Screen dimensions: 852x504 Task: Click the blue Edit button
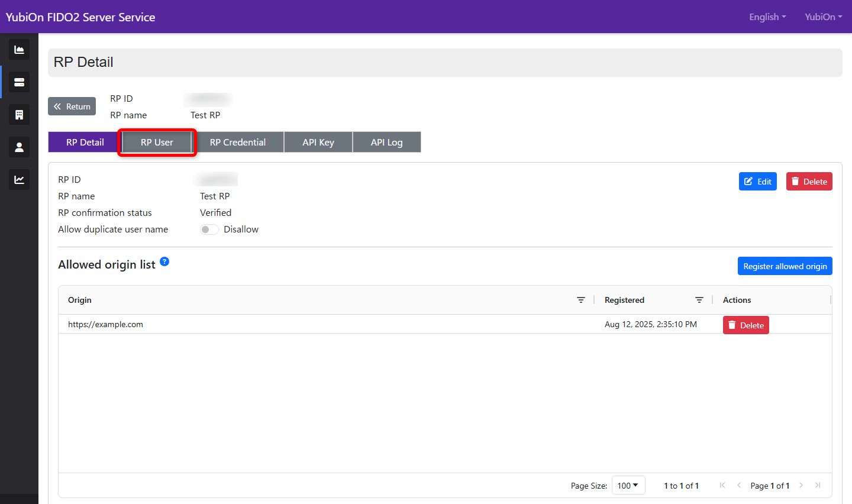click(x=757, y=182)
